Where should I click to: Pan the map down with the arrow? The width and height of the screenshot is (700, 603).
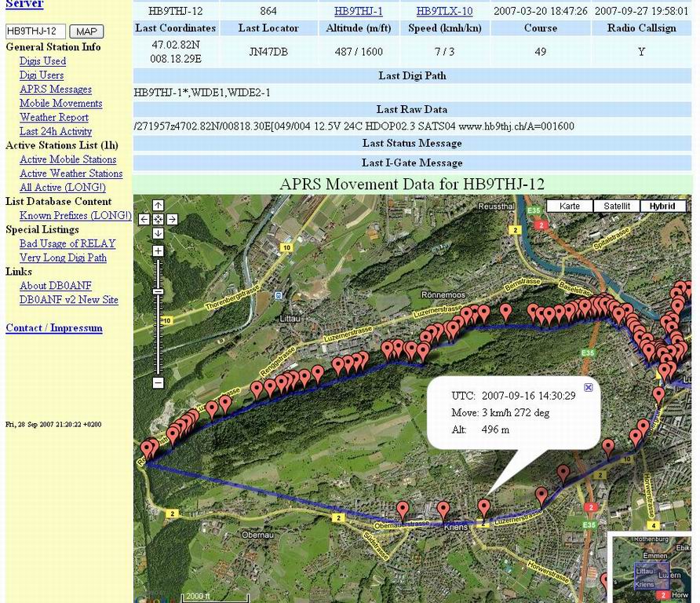[x=158, y=234]
